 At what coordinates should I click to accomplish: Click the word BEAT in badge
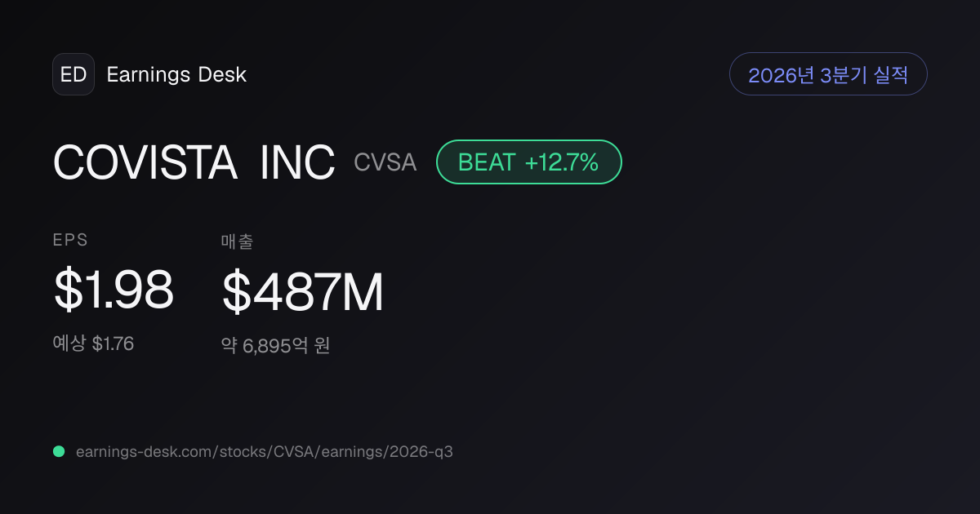pos(487,162)
